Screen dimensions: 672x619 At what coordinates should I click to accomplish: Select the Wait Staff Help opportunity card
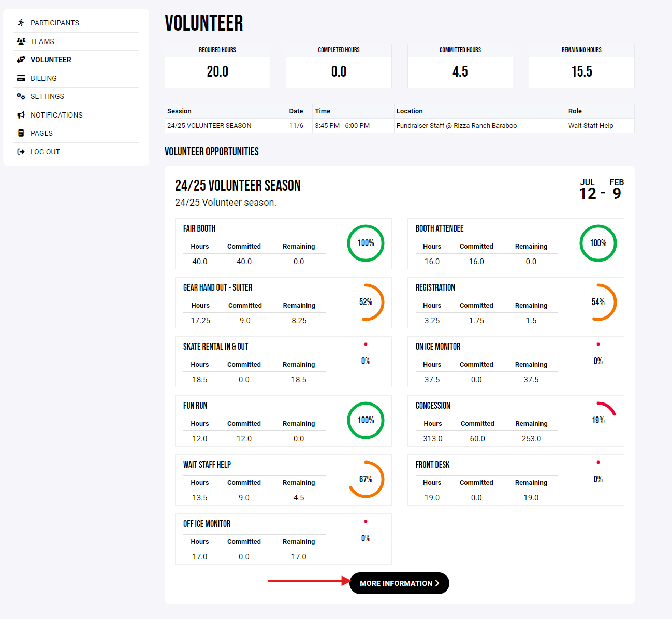(x=283, y=480)
